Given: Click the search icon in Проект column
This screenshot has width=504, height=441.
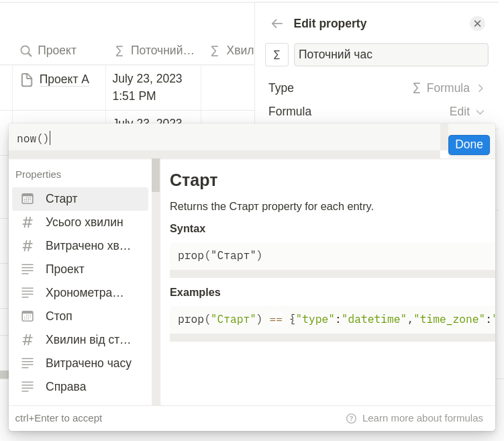Looking at the screenshot, I should coord(26,51).
